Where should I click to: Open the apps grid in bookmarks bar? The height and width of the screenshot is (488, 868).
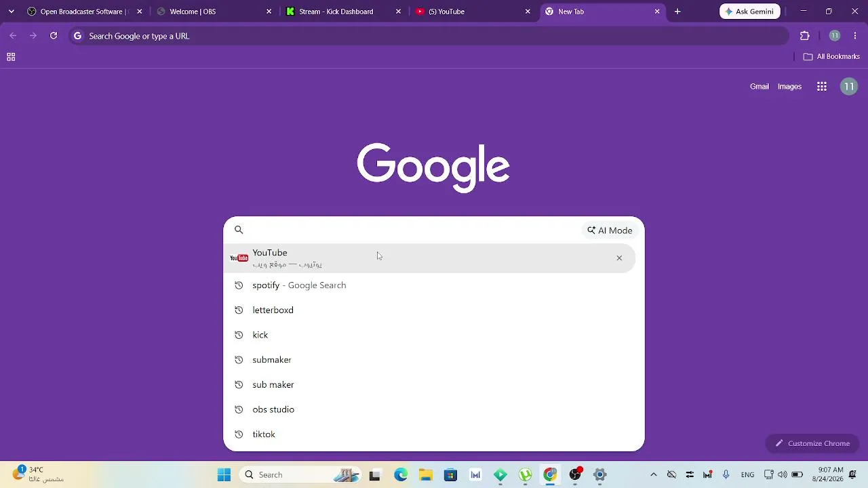[x=11, y=57]
